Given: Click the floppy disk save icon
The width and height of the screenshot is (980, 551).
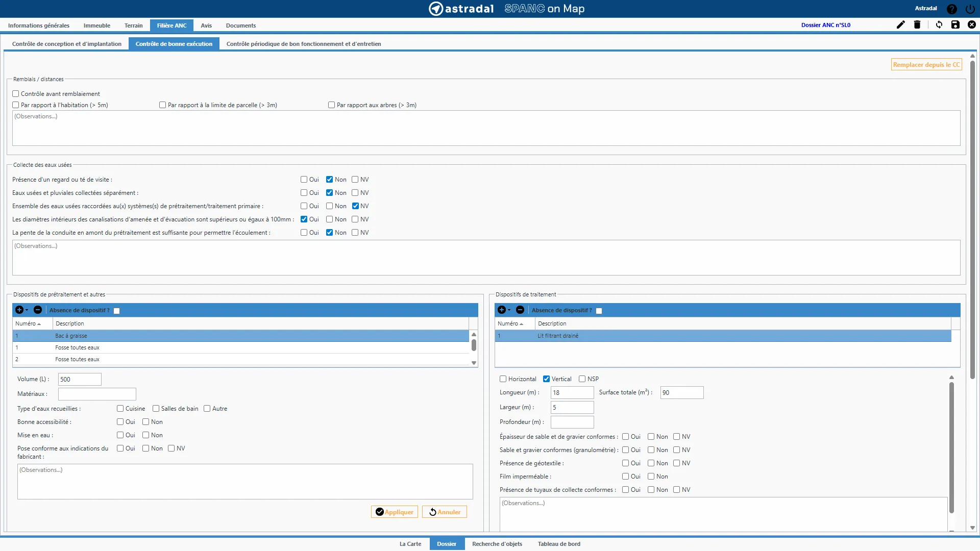Looking at the screenshot, I should point(955,24).
